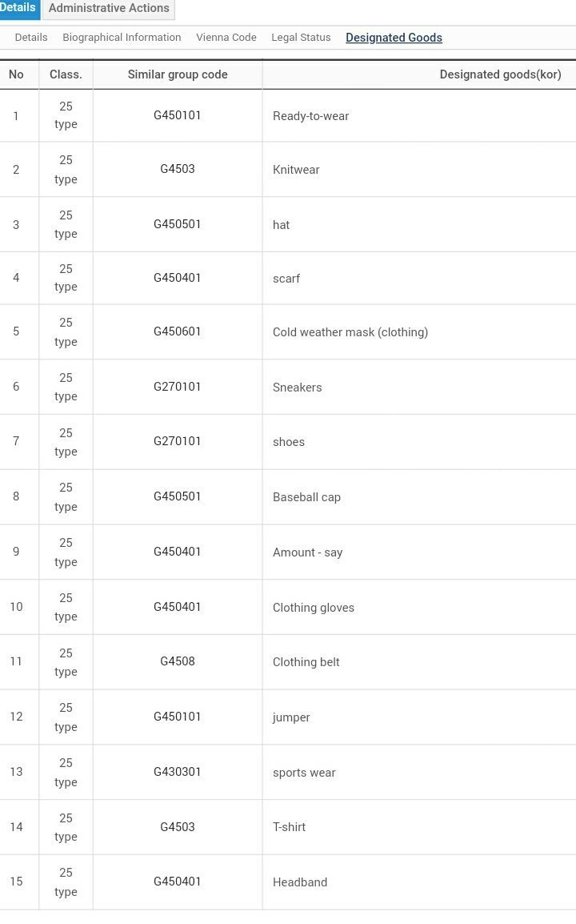Click the G4508 similar group code
576x924 pixels.
coord(178,661)
